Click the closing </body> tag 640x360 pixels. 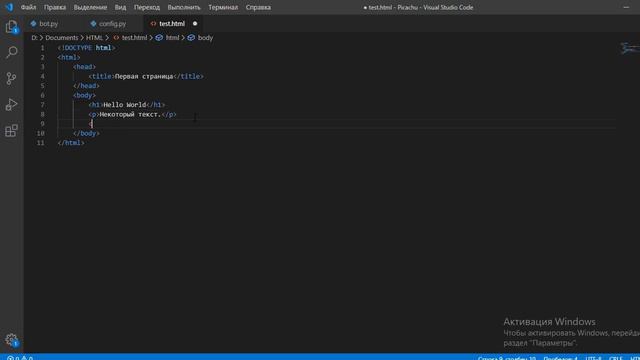coord(86,133)
